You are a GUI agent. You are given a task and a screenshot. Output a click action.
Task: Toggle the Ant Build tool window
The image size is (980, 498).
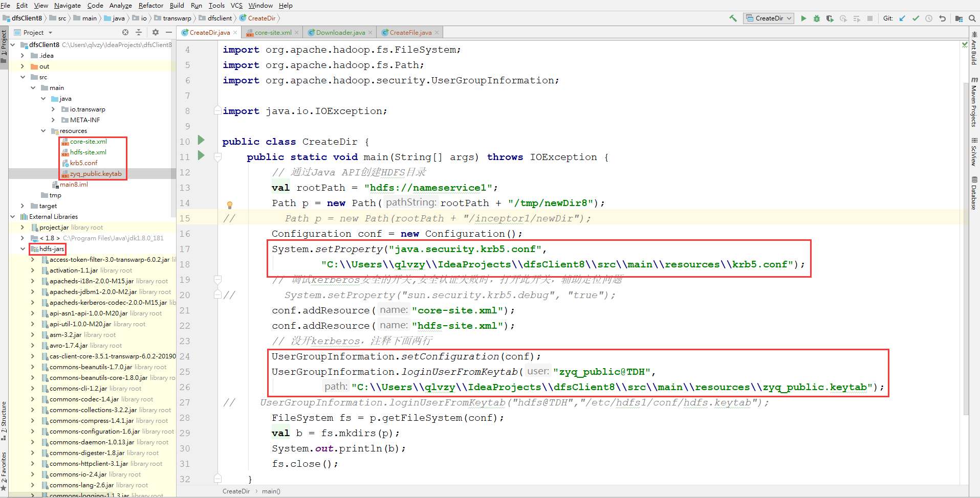click(x=974, y=47)
